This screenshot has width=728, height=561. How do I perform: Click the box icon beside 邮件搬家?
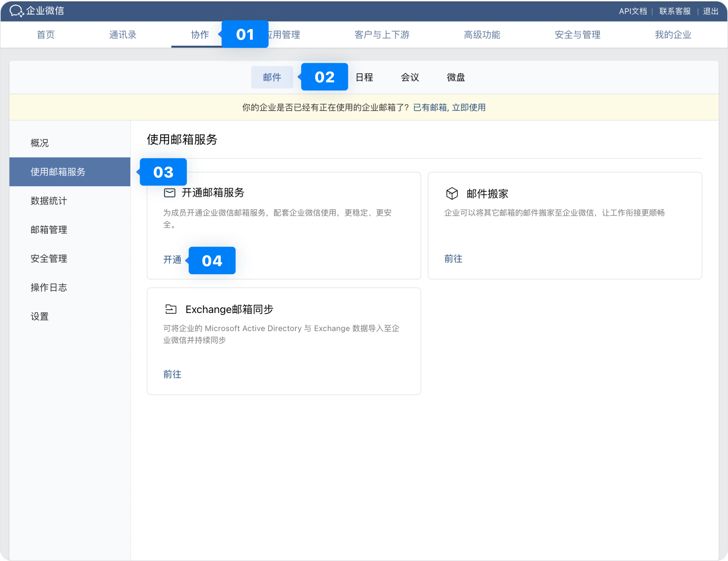coord(452,194)
